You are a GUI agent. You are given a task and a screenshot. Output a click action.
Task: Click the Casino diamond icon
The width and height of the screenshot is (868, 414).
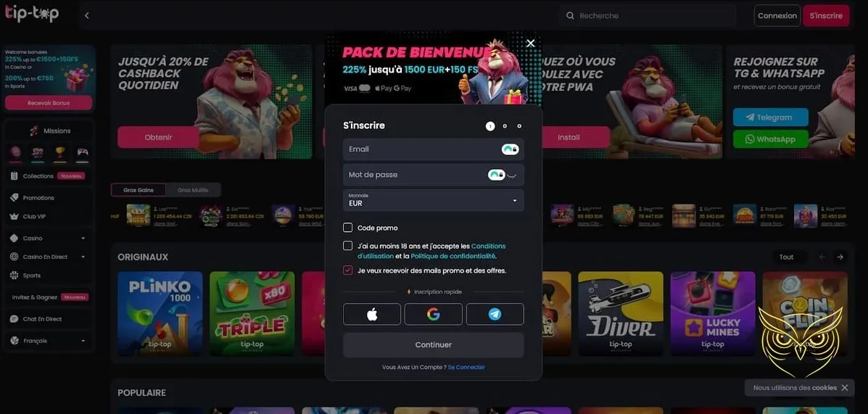click(x=15, y=238)
